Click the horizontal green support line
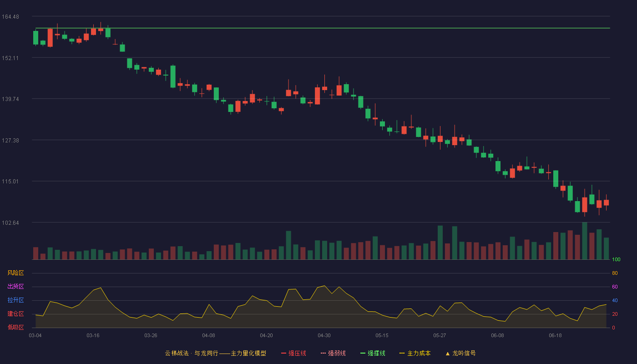Screen dimensions: 637x364 point(323,28)
